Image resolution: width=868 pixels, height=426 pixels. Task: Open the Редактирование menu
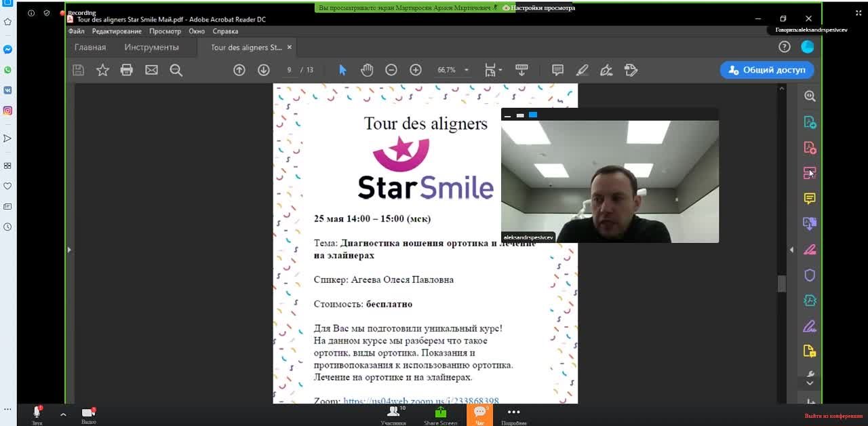pyautogui.click(x=117, y=31)
